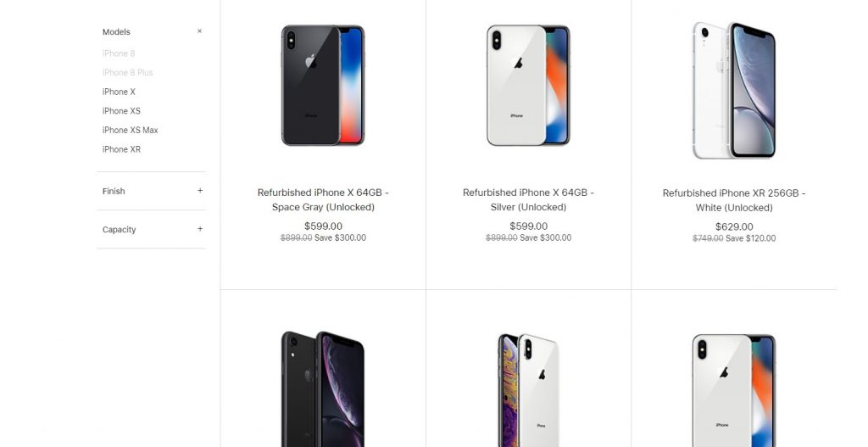Expand the Finish filter section
Viewport: 868px width, 447px height.
[x=200, y=191]
